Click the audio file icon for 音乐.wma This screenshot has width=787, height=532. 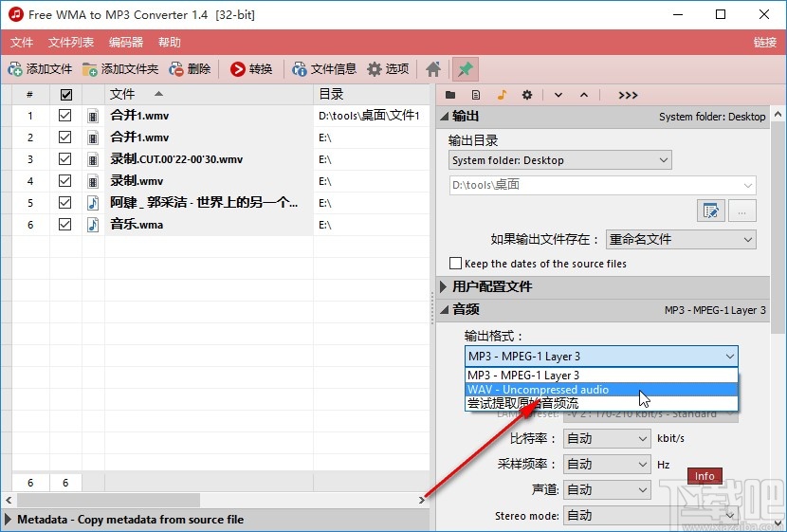coord(93,225)
